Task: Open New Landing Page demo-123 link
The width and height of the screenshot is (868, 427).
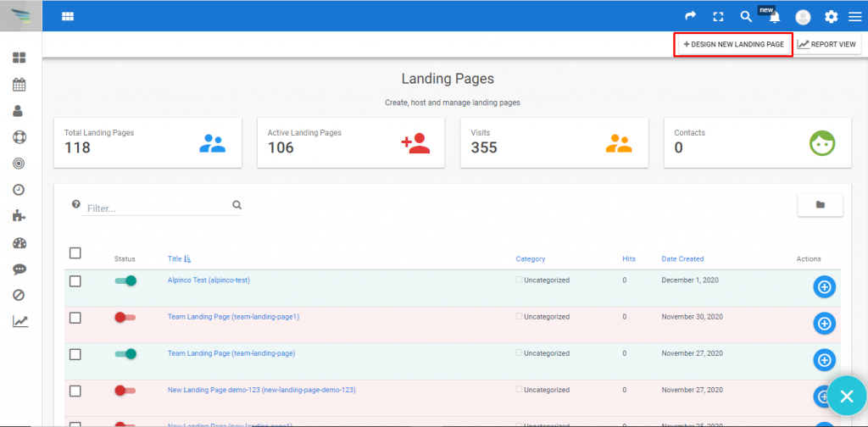Action: [261, 390]
